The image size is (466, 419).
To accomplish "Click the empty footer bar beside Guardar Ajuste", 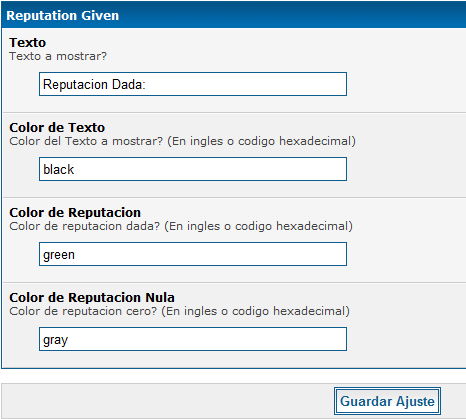I will click(167, 401).
